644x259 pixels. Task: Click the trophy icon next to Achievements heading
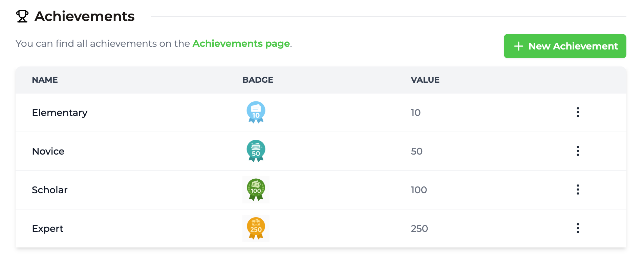[22, 16]
